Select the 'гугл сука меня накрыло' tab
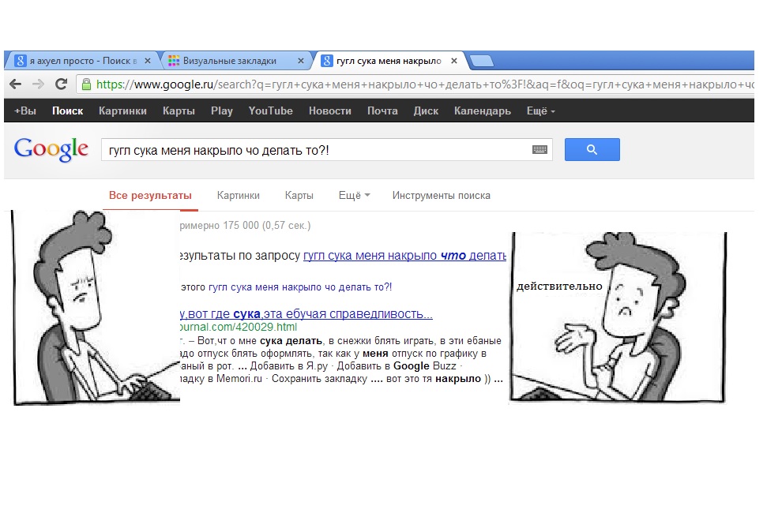The width and height of the screenshot is (782, 532). [x=389, y=61]
